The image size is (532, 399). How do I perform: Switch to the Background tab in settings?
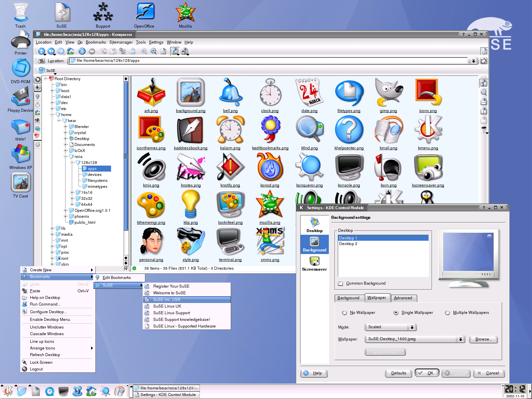(348, 298)
